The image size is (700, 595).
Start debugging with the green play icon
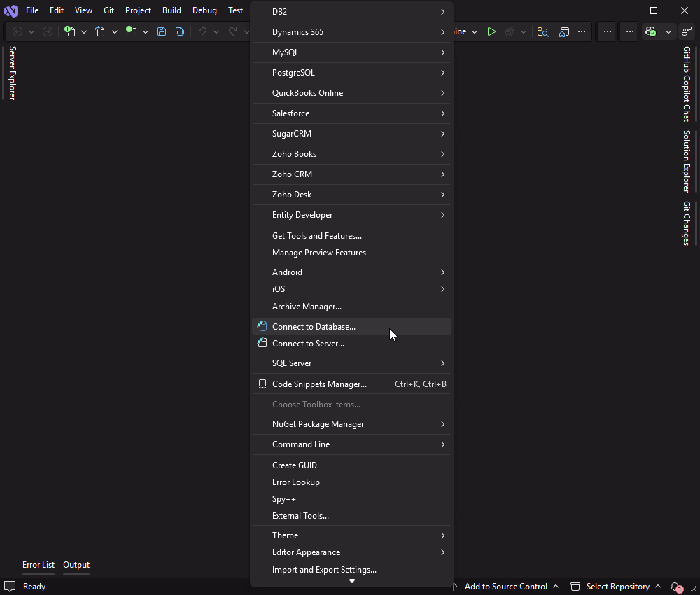click(x=491, y=31)
